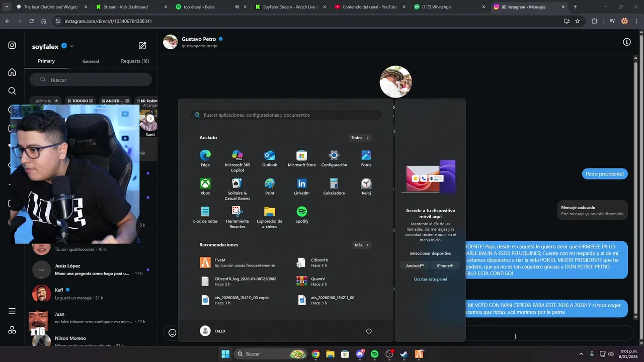Image resolution: width=644 pixels, height=362 pixels.
Task: Switch to General inbox tab
Action: (91, 61)
